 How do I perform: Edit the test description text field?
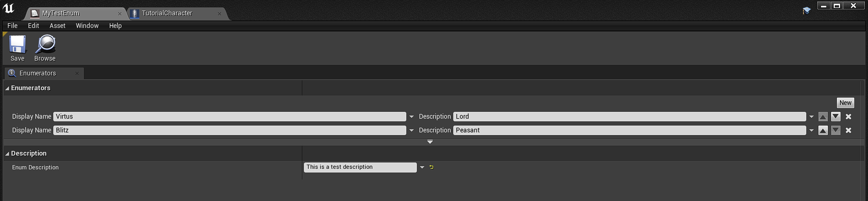click(360, 167)
